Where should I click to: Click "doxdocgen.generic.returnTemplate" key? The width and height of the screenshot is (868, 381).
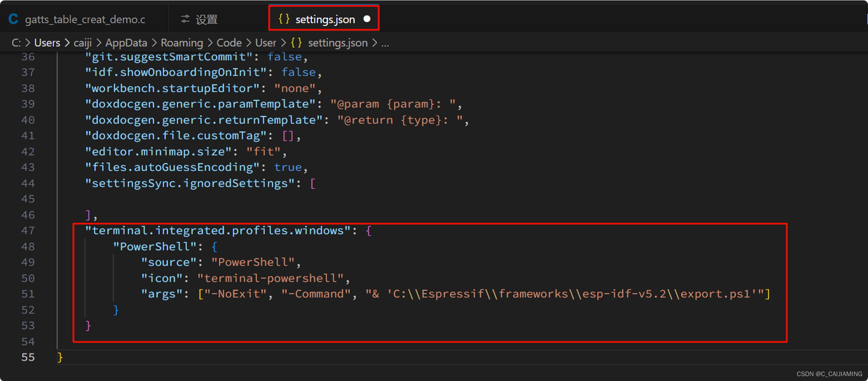click(203, 120)
